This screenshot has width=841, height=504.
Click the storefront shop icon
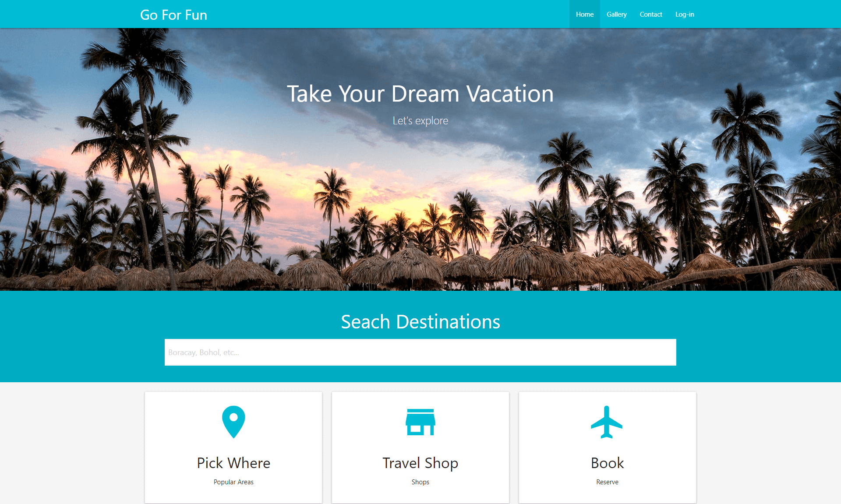[420, 422]
